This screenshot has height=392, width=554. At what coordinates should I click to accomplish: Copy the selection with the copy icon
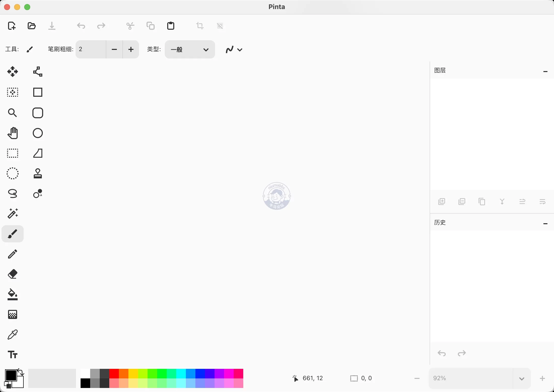151,26
